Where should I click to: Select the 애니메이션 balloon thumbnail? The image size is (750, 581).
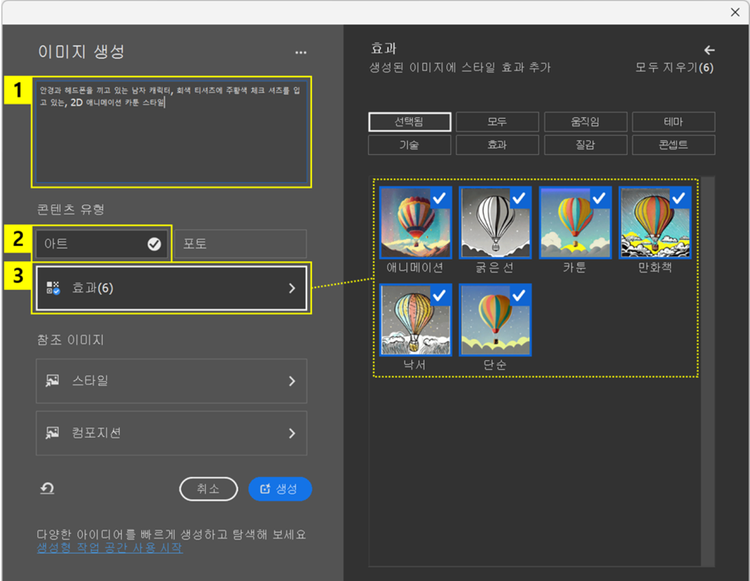click(415, 223)
